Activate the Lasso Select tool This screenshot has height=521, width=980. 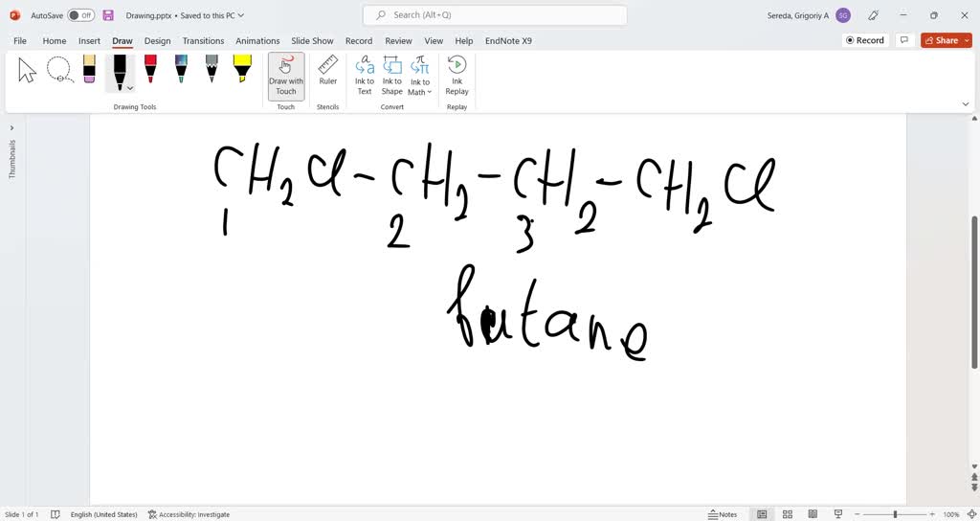(x=60, y=70)
